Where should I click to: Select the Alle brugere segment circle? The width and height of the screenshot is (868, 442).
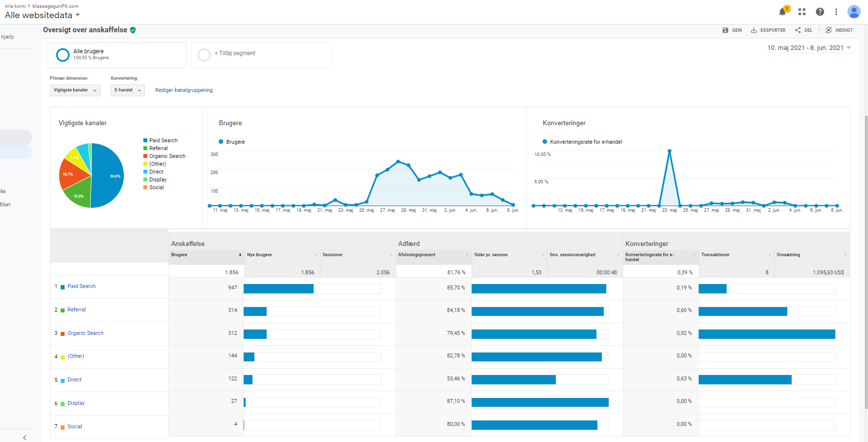[63, 55]
